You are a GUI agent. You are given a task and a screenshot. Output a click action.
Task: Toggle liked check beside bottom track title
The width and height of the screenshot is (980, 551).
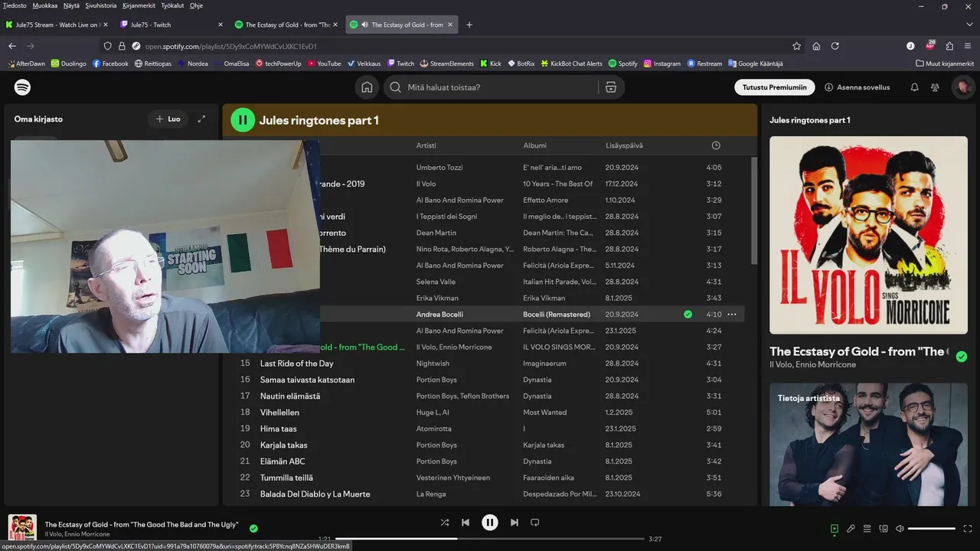[x=253, y=528]
